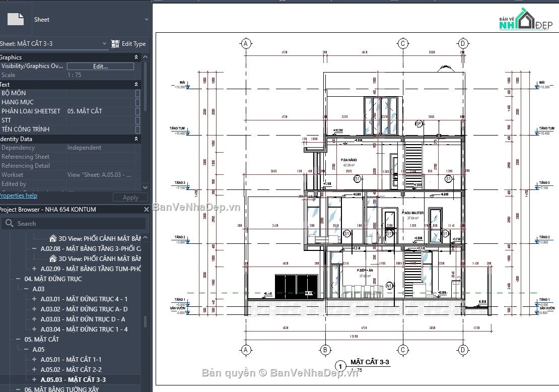Click grid bubble A at bottom of drawing
Image resolution: width=559 pixels, height=392 pixels.
245,350
